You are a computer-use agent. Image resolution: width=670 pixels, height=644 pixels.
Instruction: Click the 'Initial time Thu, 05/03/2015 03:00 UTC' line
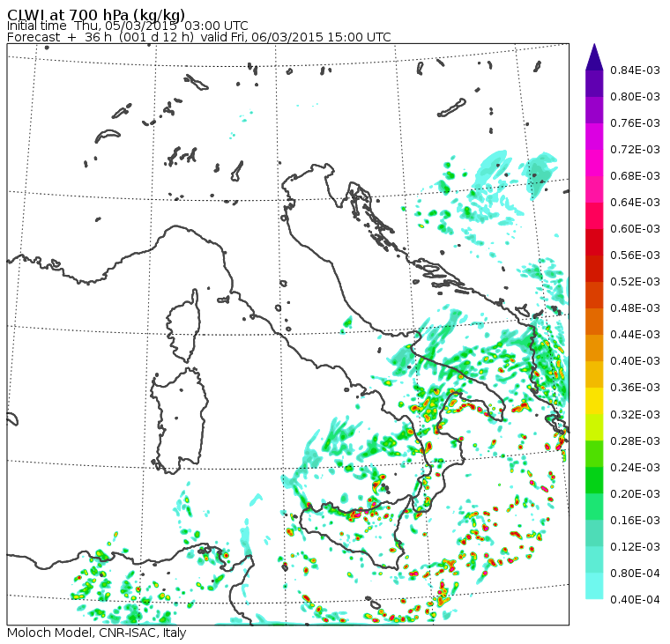tap(127, 26)
